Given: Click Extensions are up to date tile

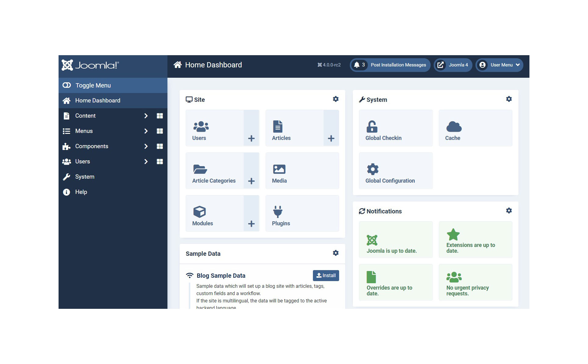Looking at the screenshot, I should pyautogui.click(x=475, y=240).
